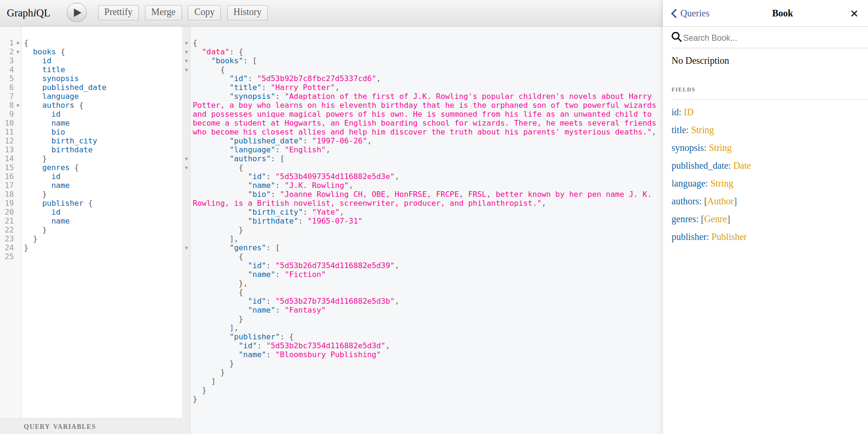Click "1965-07-31" birthdate value

(335, 221)
